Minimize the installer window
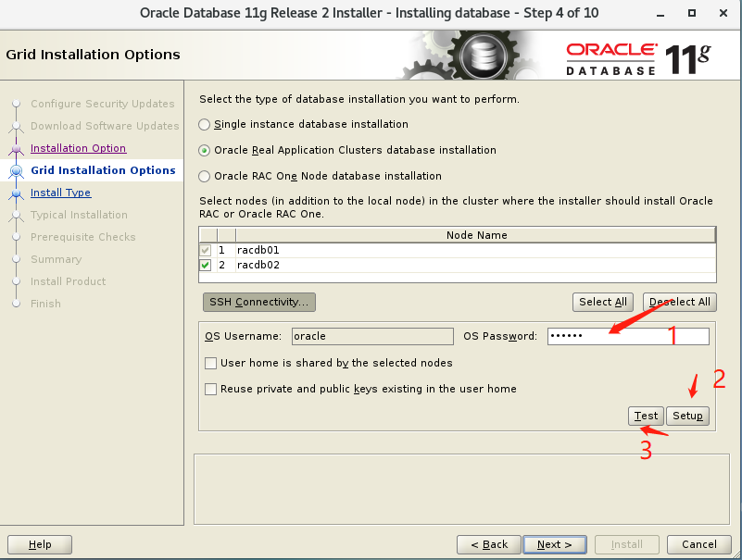The image size is (742, 560). point(660,14)
